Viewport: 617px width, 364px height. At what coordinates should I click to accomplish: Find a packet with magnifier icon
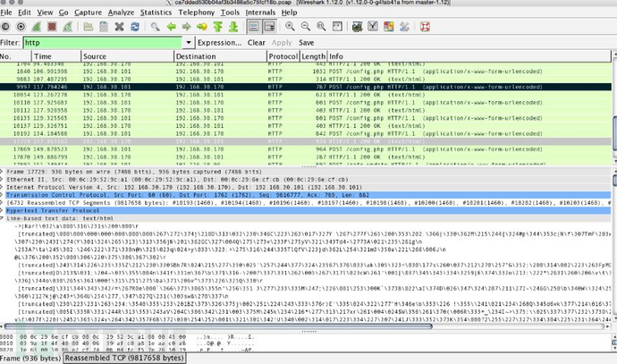[x=155, y=27]
